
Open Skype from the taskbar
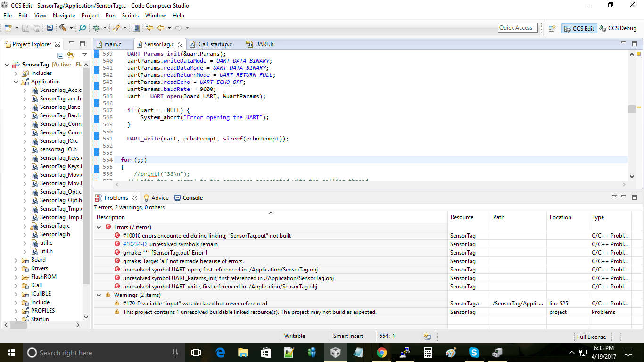[474, 352]
